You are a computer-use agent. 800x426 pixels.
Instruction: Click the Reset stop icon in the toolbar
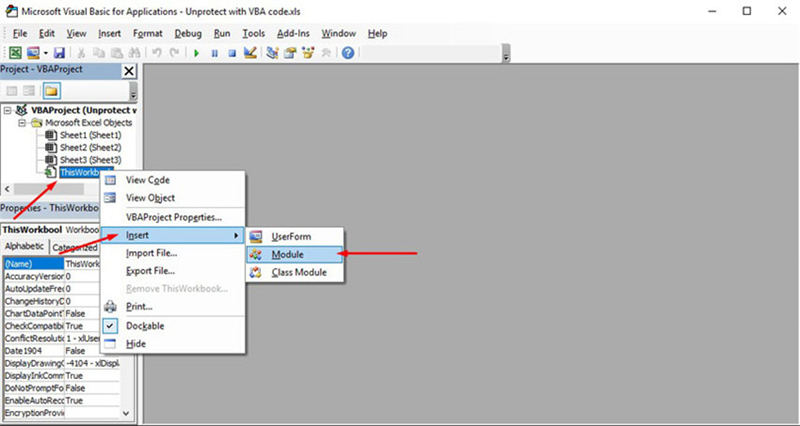point(230,52)
